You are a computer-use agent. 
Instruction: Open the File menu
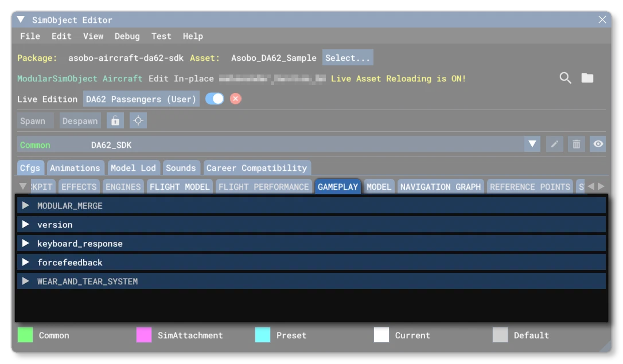click(30, 36)
